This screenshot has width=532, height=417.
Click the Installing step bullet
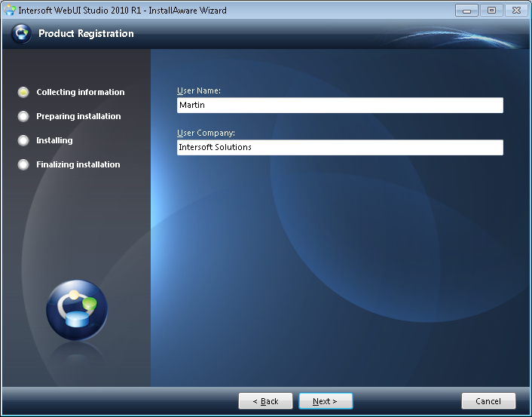23,140
